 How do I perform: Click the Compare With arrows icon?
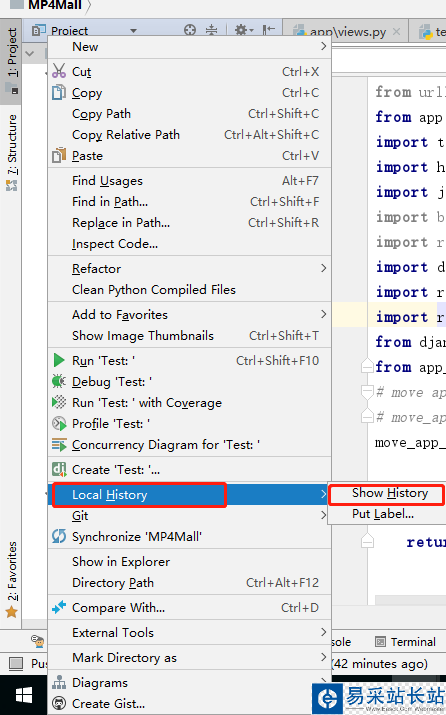click(59, 607)
